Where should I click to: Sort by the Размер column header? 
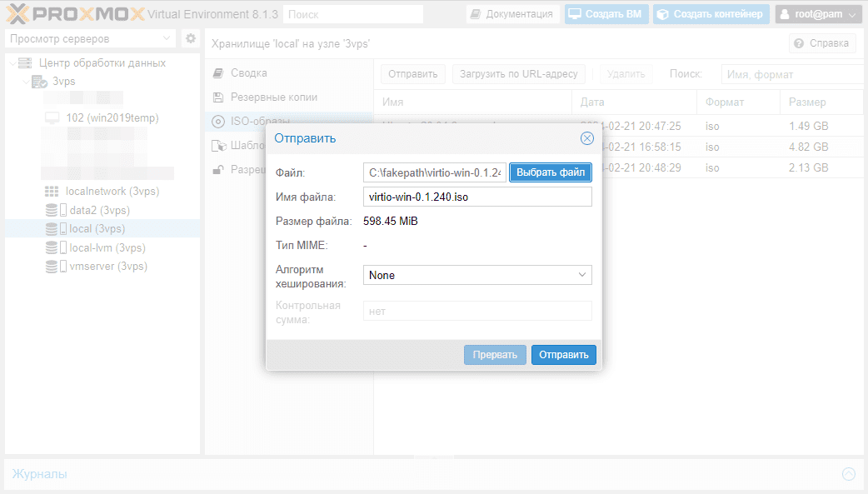[807, 102]
